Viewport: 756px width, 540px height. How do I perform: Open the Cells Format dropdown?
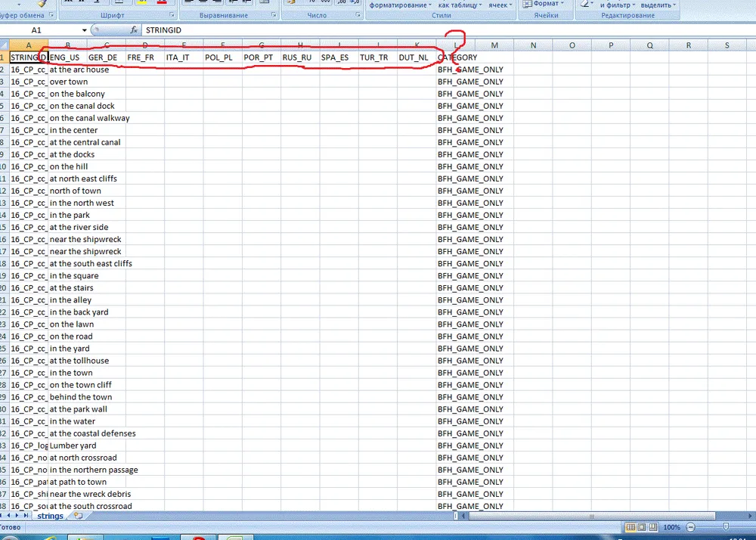click(x=546, y=4)
